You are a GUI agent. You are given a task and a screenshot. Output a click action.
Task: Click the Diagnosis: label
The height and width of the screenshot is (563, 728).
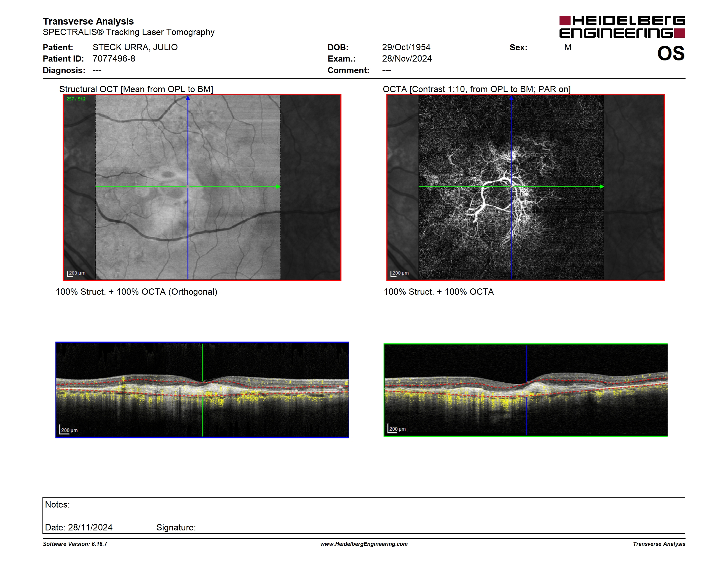pyautogui.click(x=64, y=70)
